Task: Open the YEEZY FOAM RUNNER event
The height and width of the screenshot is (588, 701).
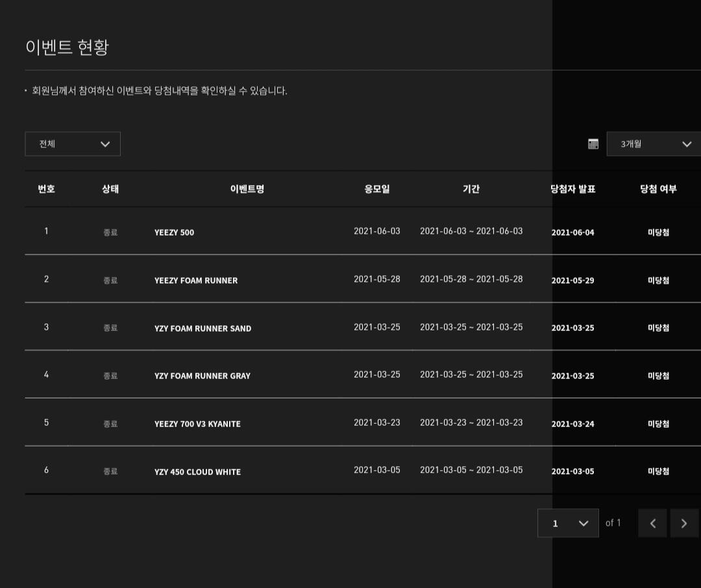Action: pyautogui.click(x=196, y=280)
